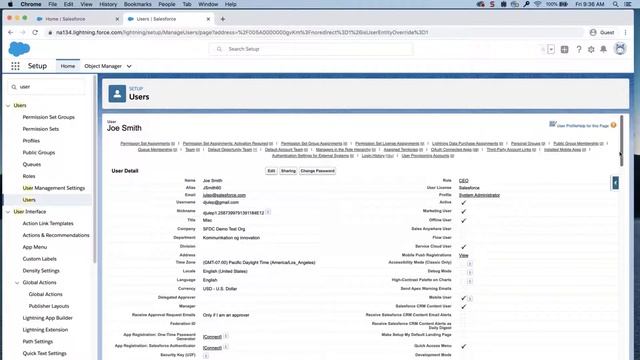Select the Home tab in Setup
The image size is (640, 360).
coord(68,66)
